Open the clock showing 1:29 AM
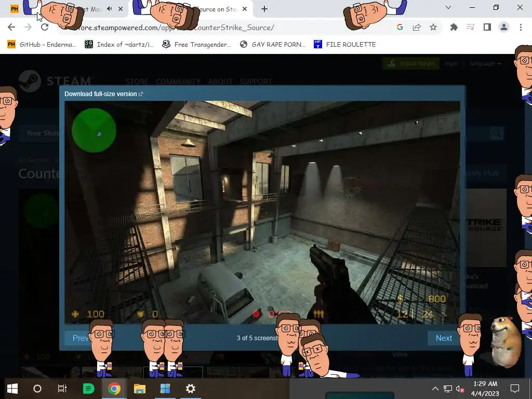532x399 pixels. (x=485, y=389)
